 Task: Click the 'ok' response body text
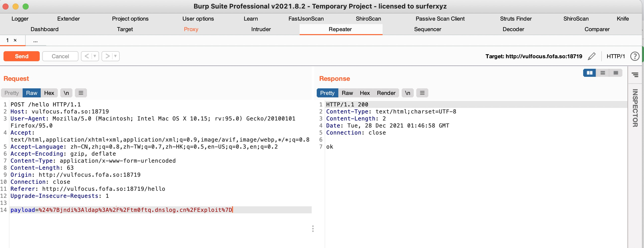pyautogui.click(x=330, y=147)
